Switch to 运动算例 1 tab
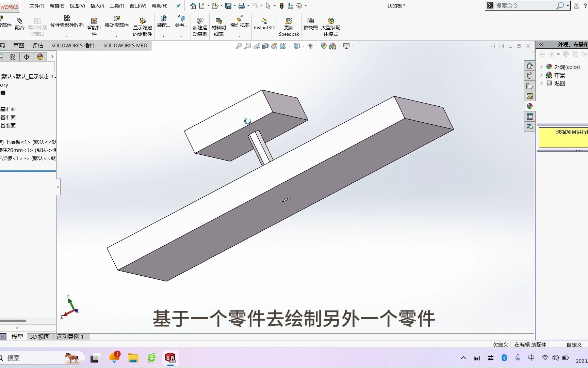 tap(70, 337)
